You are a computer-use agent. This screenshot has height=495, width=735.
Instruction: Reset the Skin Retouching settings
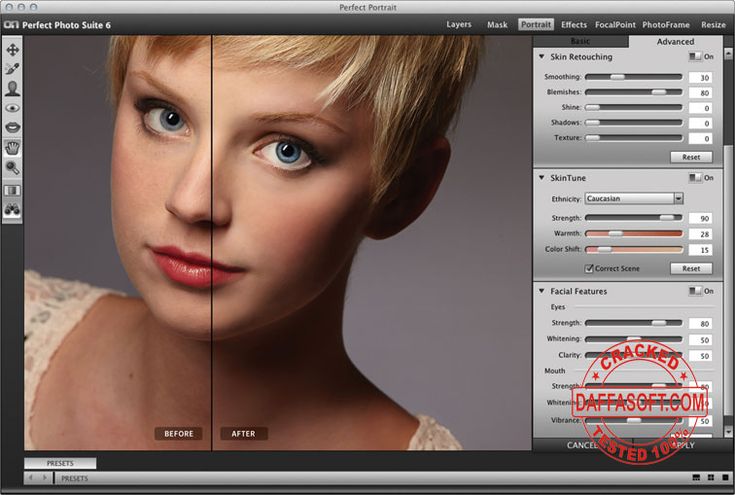pos(691,157)
